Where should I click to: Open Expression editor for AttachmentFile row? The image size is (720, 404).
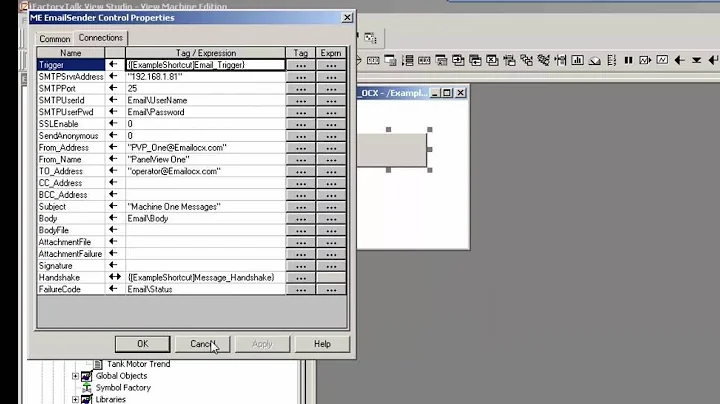pyautogui.click(x=331, y=242)
